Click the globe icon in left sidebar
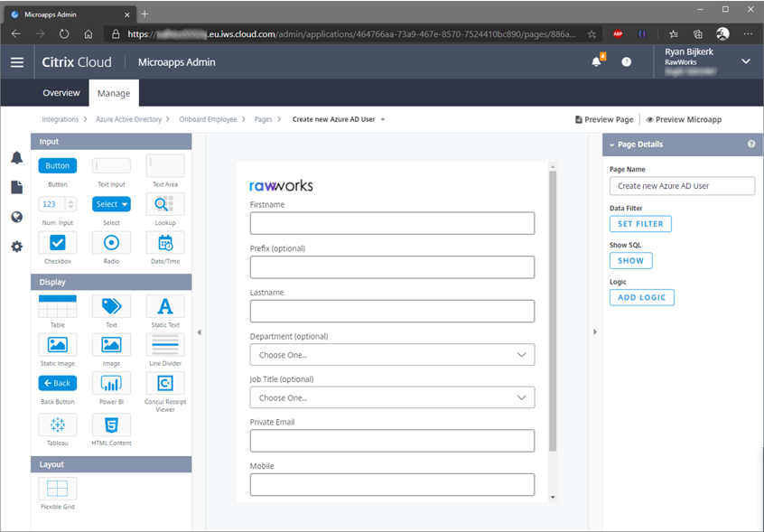Image resolution: width=764 pixels, height=532 pixels. point(16,217)
